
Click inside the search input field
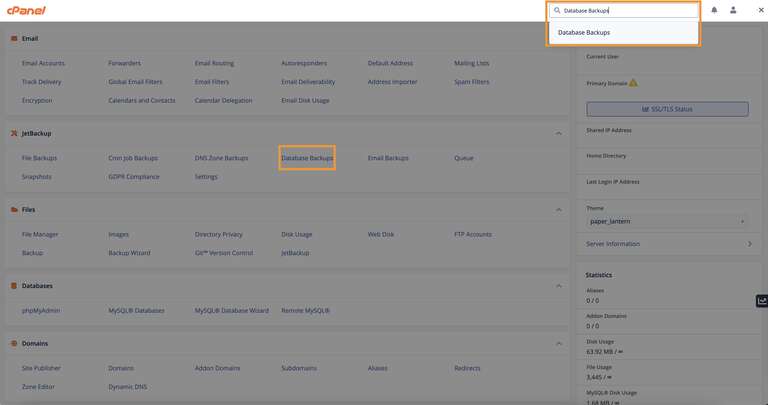[x=624, y=10]
